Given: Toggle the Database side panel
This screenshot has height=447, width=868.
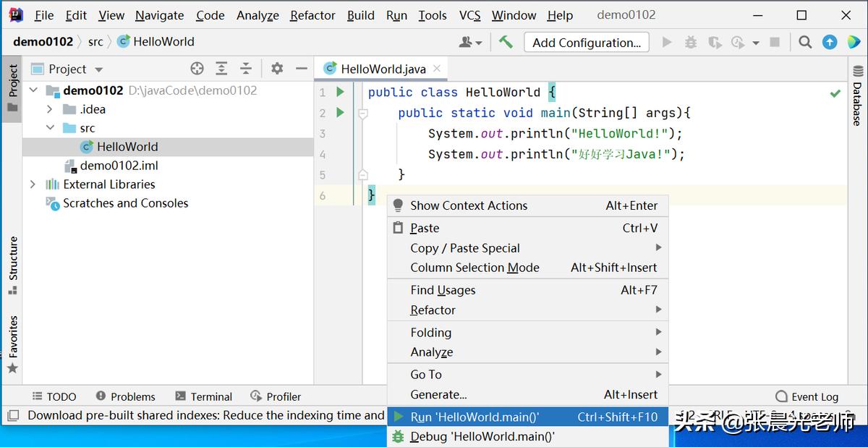Looking at the screenshot, I should tap(857, 94).
